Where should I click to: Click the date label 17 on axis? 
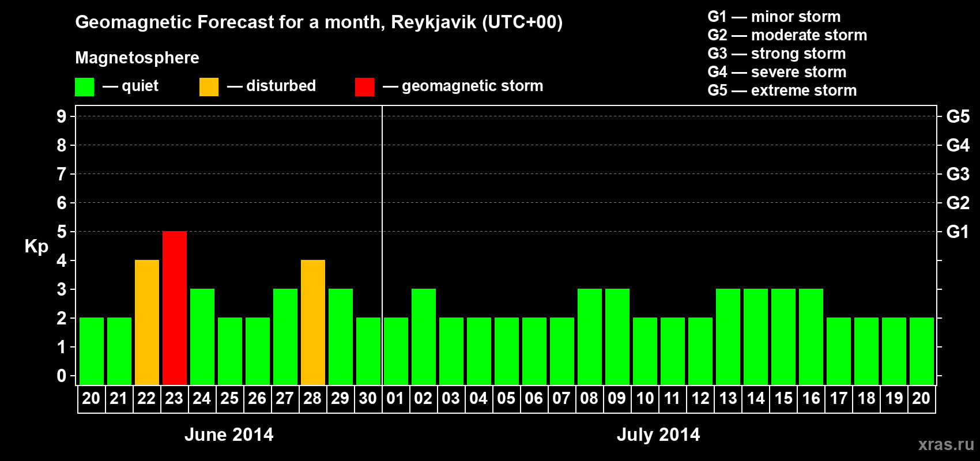tap(839, 399)
